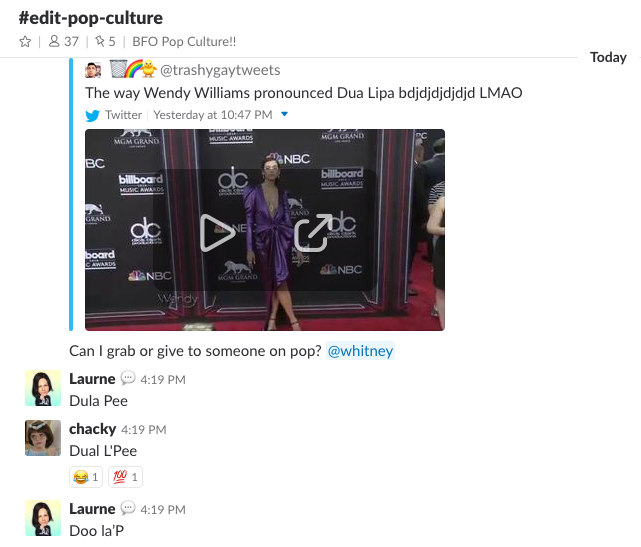
Task: Star the #edit-pop-culture channel
Action: click(25, 42)
